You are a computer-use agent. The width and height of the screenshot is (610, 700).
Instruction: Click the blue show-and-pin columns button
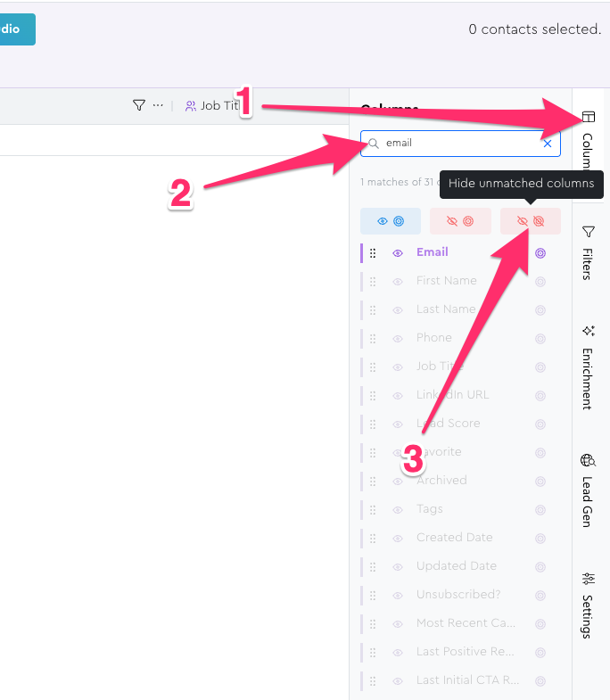click(x=391, y=221)
